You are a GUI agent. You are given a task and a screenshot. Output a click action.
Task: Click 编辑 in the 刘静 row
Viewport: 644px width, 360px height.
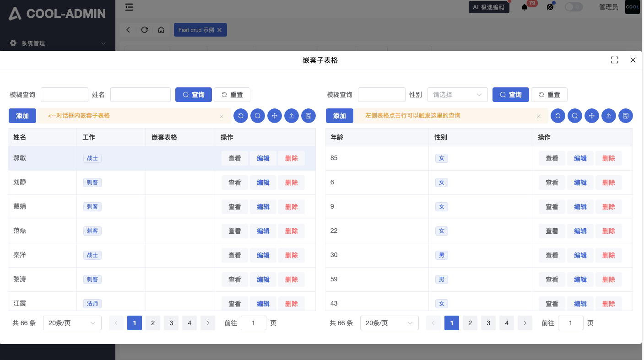click(x=263, y=183)
